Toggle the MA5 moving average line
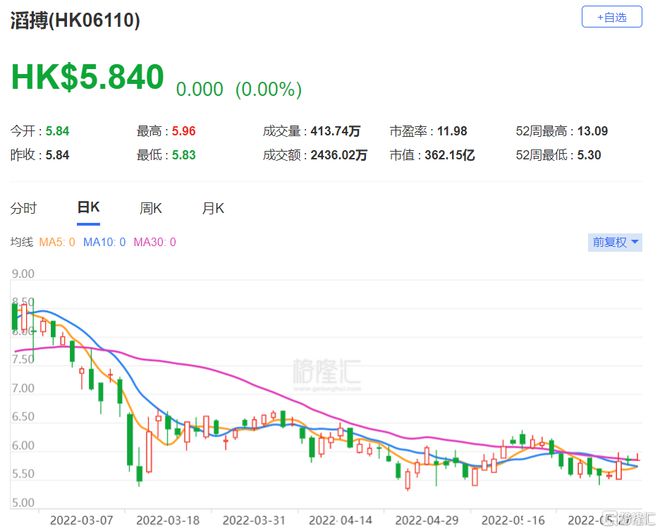660x531 pixels. coord(57,242)
